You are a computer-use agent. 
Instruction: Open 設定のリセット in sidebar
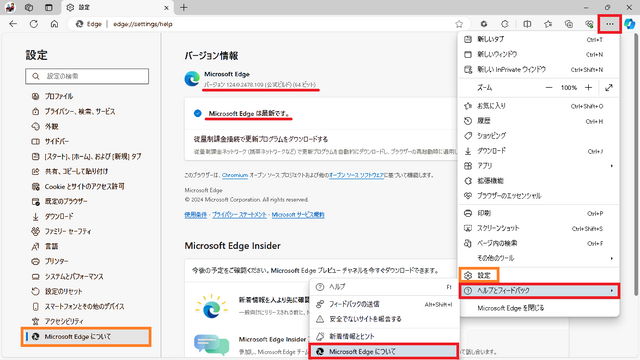(87, 291)
